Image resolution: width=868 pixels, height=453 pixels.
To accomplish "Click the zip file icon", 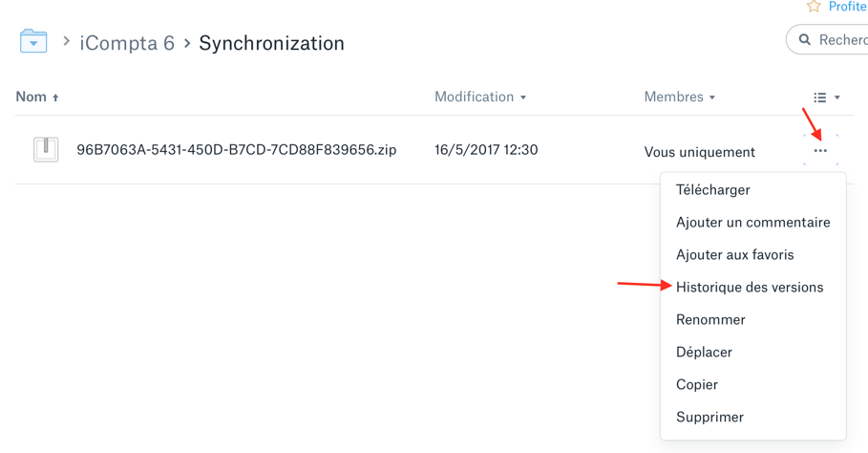I will click(x=46, y=149).
